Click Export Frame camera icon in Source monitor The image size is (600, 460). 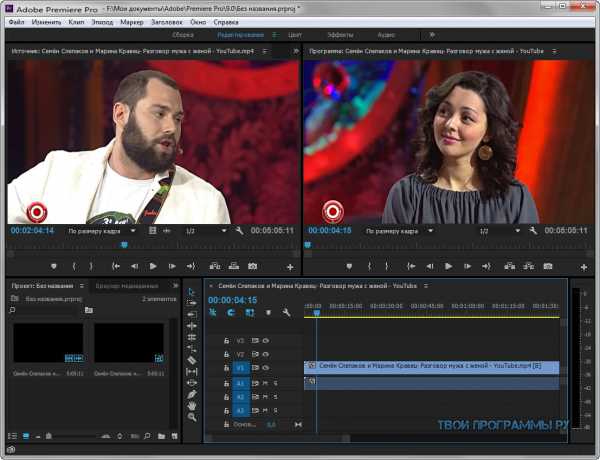pos(252,266)
